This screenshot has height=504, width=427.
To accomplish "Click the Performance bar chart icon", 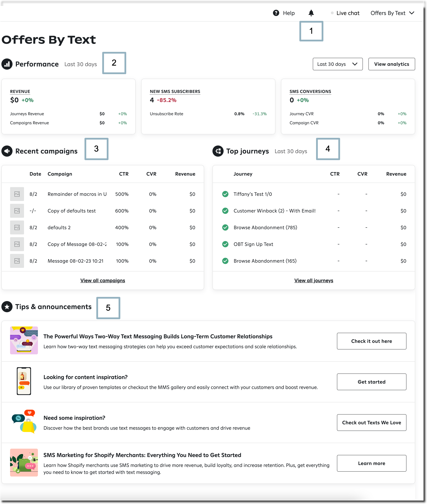I will click(7, 64).
